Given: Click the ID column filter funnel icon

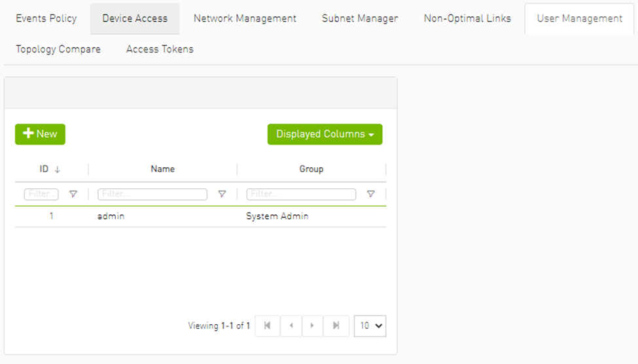Looking at the screenshot, I should [73, 194].
